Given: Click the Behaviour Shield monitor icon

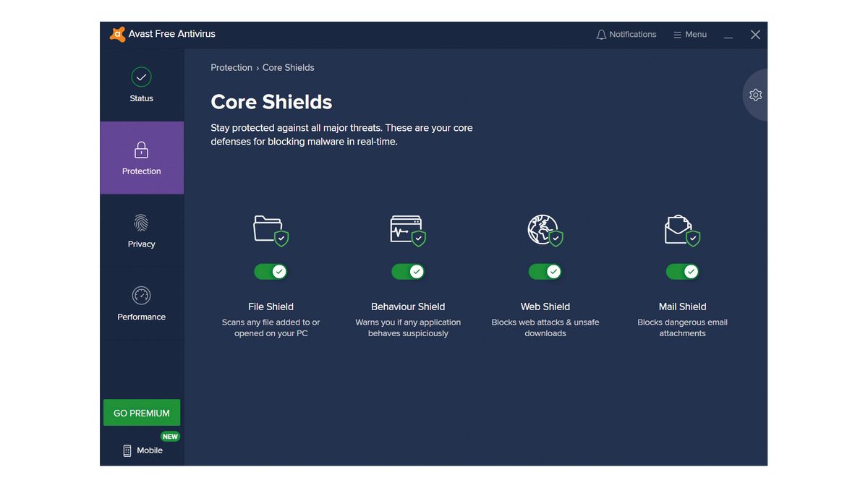Looking at the screenshot, I should coord(407,229).
